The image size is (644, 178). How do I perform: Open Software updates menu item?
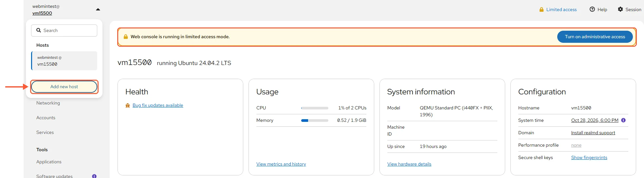point(54,176)
